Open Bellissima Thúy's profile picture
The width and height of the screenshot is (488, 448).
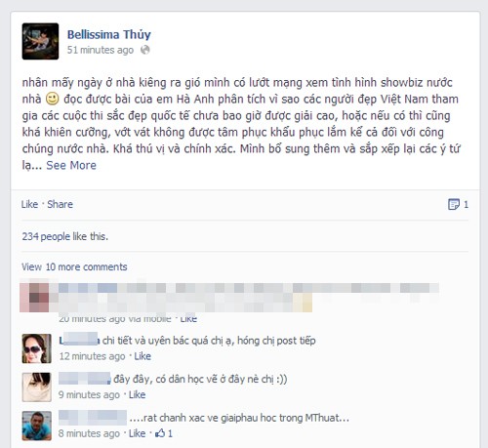(40, 41)
